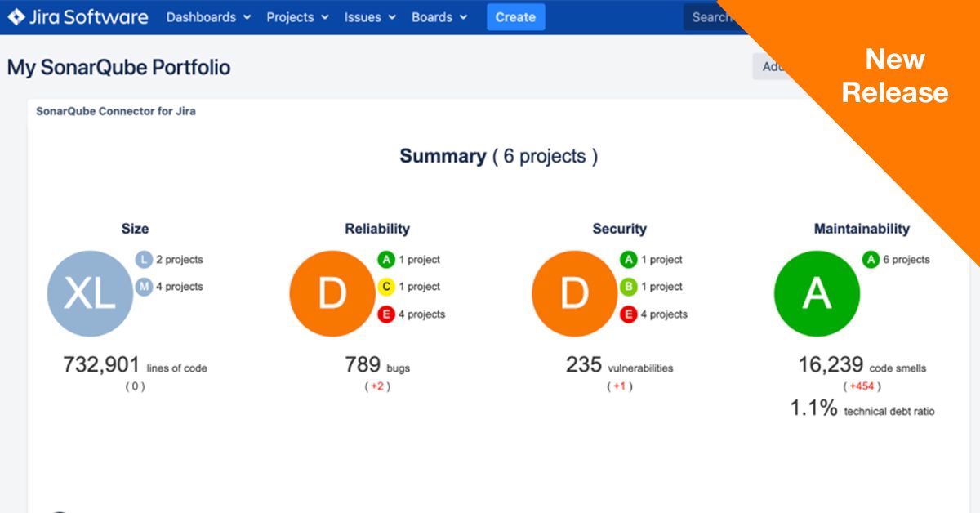This screenshot has height=513, width=980.
Task: Click the green A Maintainability rating circle
Action: (817, 293)
